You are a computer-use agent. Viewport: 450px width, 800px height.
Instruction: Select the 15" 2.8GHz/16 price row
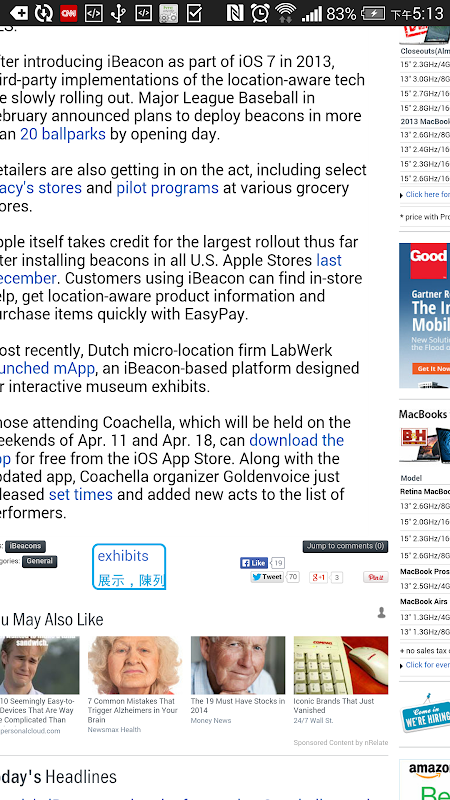pos(425,108)
